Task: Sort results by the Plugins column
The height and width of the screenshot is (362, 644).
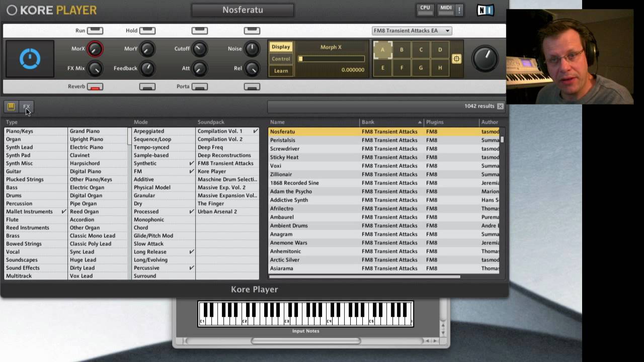Action: [x=451, y=122]
